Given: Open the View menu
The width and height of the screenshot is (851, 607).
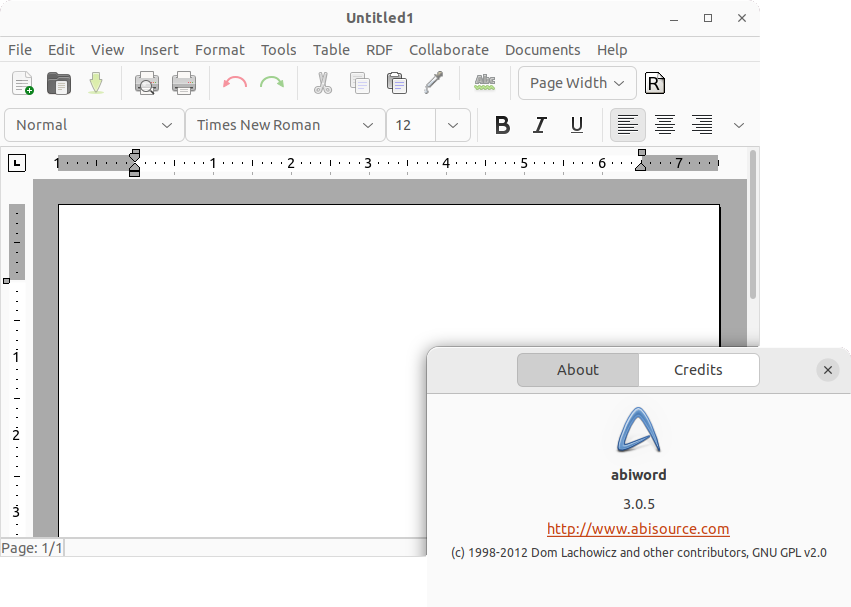Looking at the screenshot, I should [107, 50].
